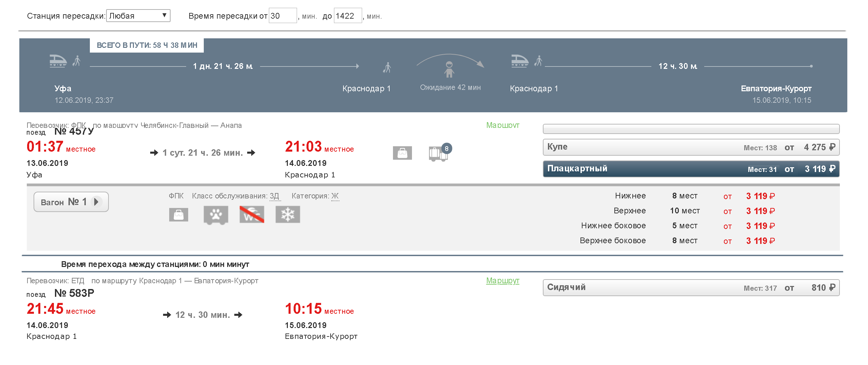Open the Маршрут link for train 457У
The width and height of the screenshot is (868, 365).
(x=502, y=125)
